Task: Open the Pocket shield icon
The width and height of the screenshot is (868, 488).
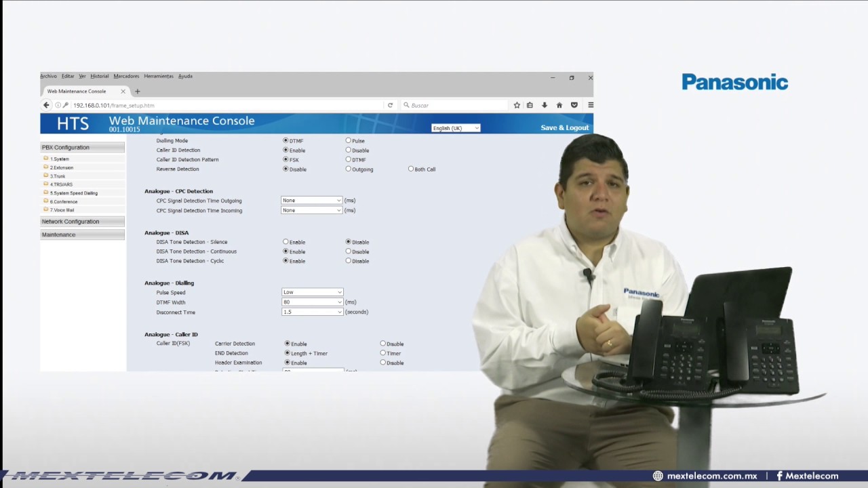Action: tap(574, 105)
